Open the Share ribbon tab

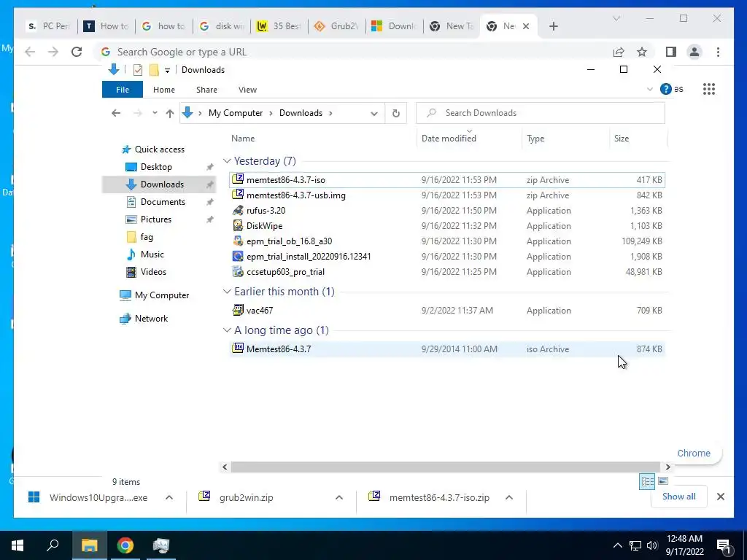point(206,90)
